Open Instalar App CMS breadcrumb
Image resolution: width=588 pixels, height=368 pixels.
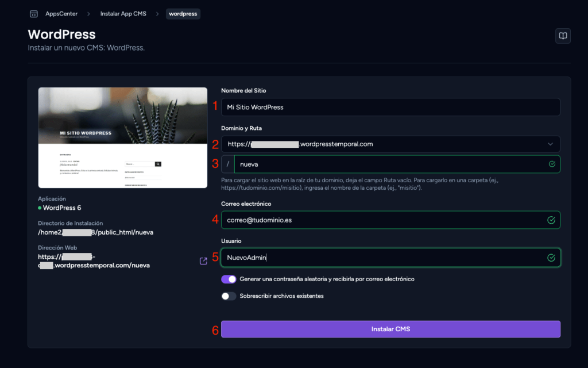point(123,14)
